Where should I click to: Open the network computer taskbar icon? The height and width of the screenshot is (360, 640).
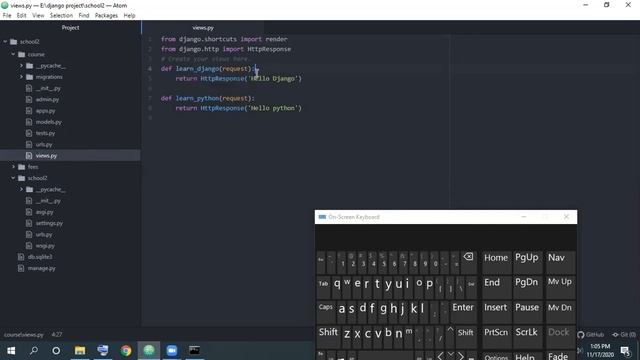(x=103, y=350)
